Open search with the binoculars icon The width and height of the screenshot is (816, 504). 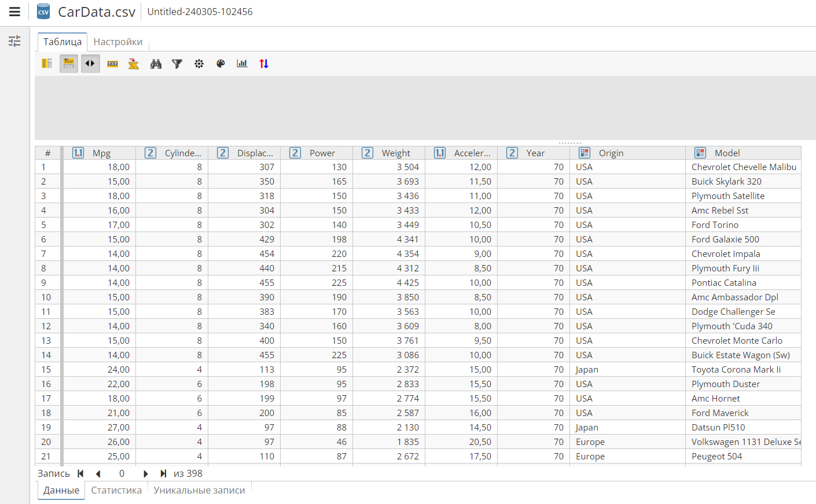pos(156,64)
